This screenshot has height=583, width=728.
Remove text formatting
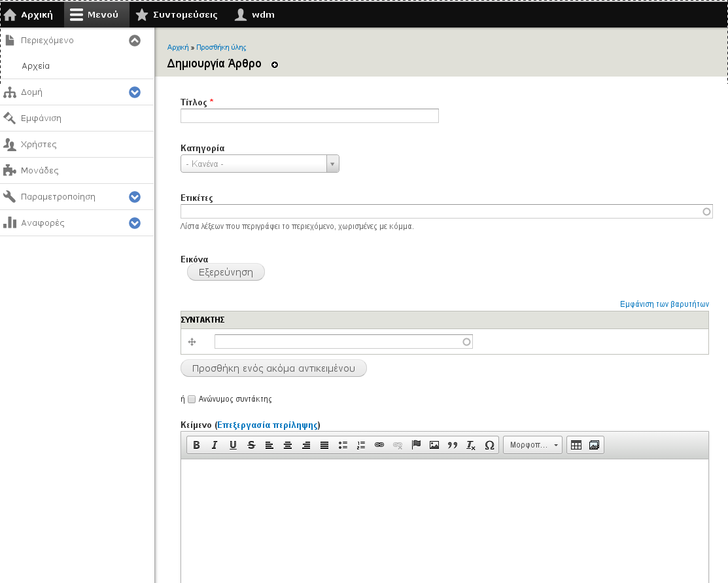coord(471,445)
